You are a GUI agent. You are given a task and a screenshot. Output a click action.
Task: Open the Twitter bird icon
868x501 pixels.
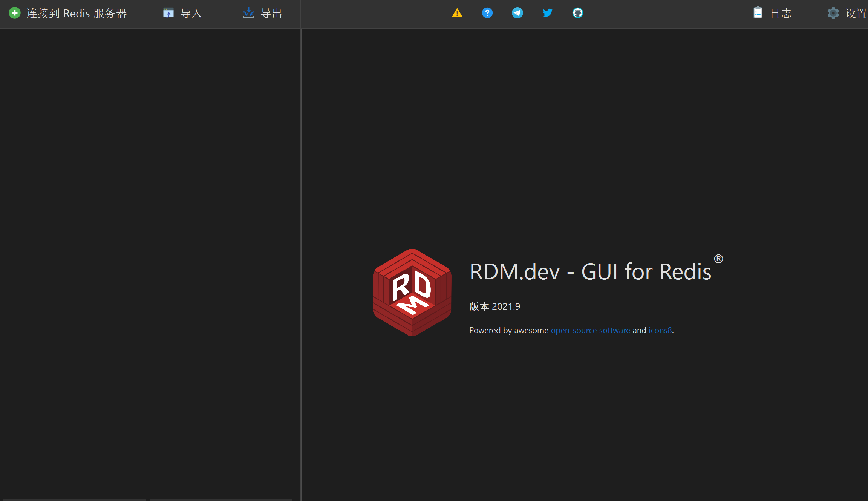pos(548,13)
